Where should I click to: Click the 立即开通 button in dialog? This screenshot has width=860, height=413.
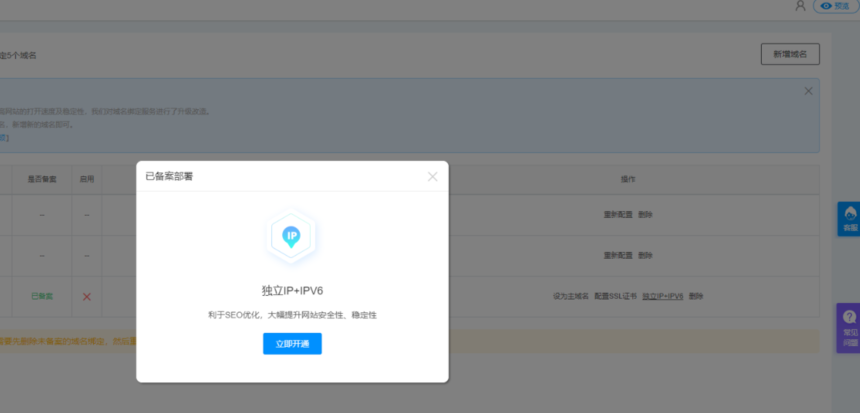point(292,344)
